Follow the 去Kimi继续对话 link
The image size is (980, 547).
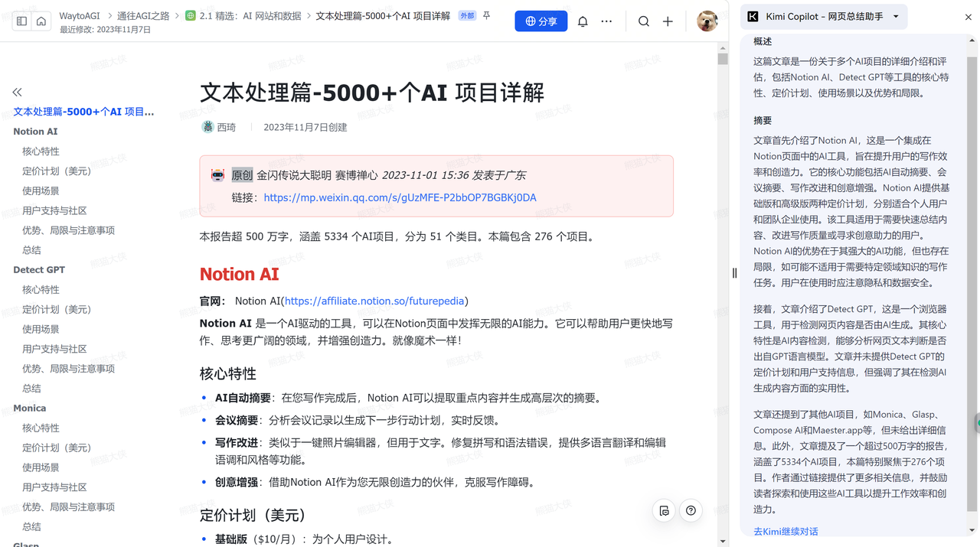(x=786, y=531)
